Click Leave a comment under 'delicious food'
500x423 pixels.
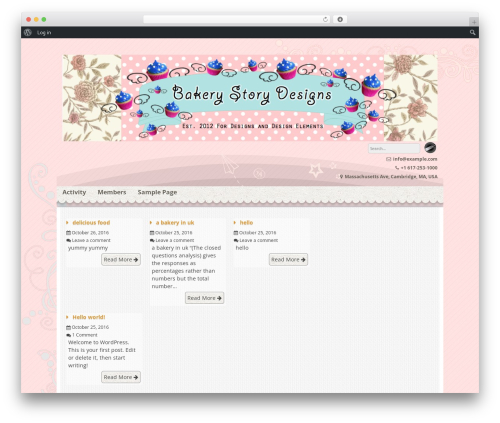(x=91, y=240)
